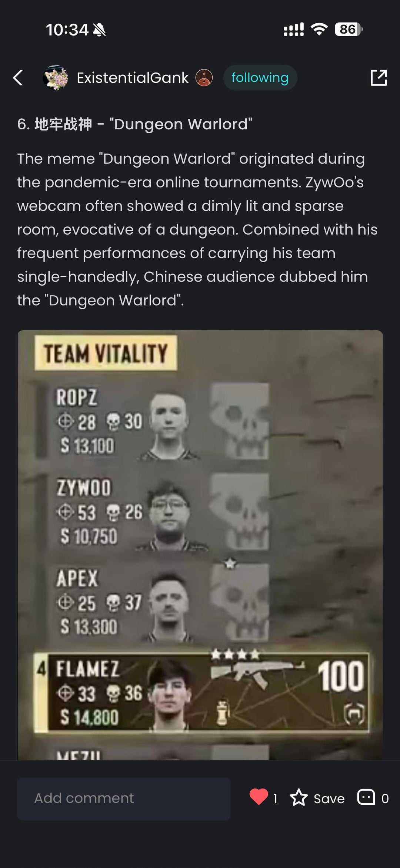The height and width of the screenshot is (868, 400).
Task: Open the comments bubble icon
Action: point(366,797)
